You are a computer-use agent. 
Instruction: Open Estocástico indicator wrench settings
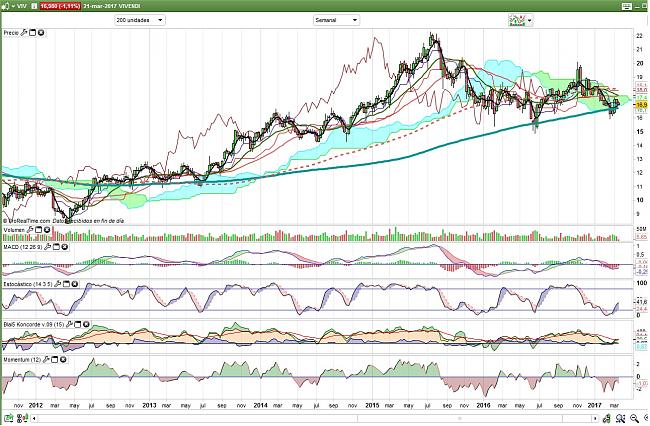57,284
